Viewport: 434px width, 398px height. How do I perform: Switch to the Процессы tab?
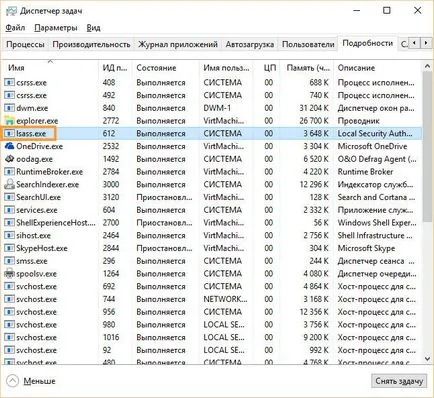pyautogui.click(x=25, y=44)
